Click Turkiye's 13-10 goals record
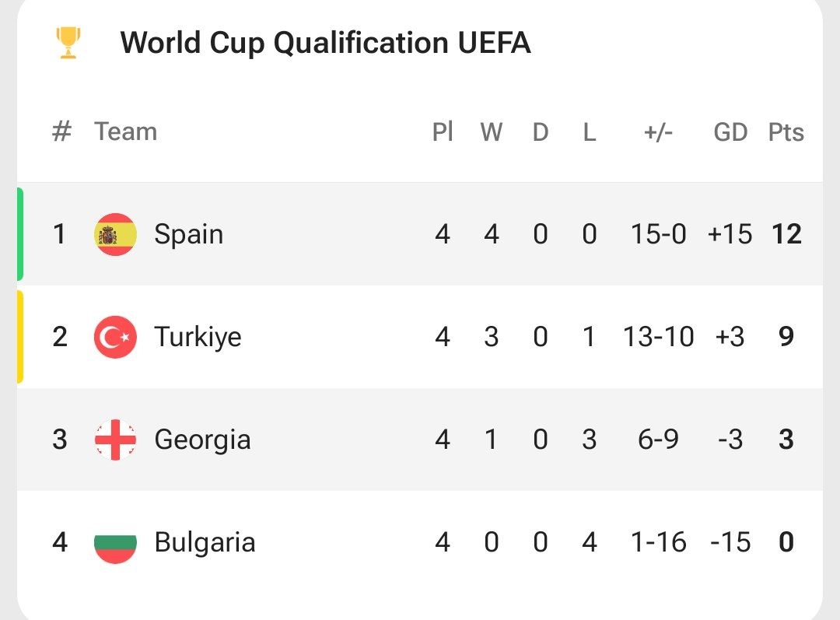Viewport: 840px width, 620px height. click(x=658, y=337)
